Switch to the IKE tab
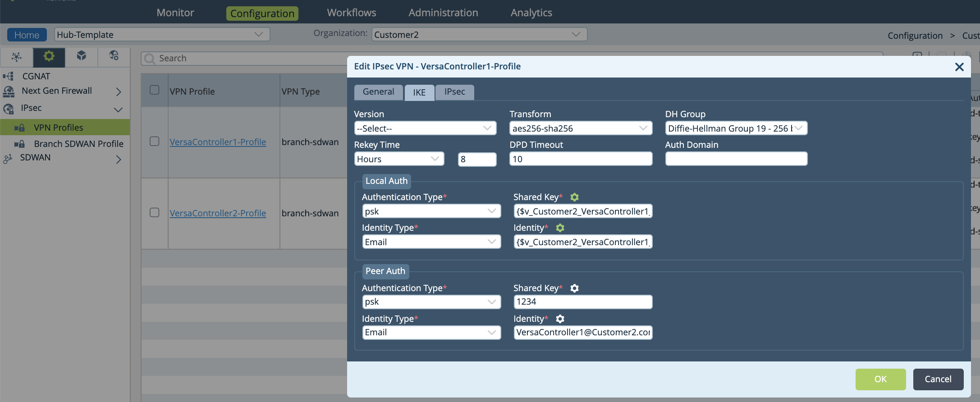The width and height of the screenshot is (980, 402). pyautogui.click(x=419, y=92)
